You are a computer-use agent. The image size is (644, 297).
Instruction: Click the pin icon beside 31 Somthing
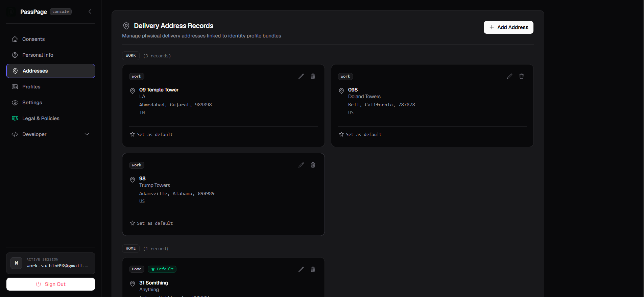[133, 284]
